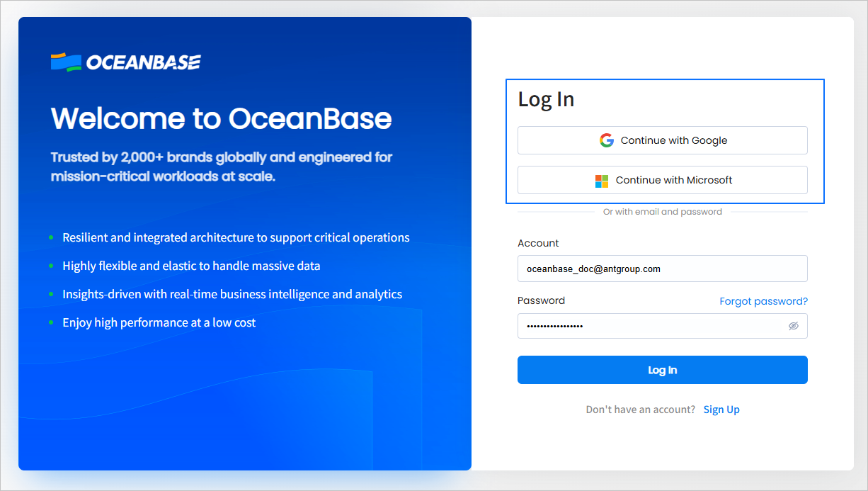Click the Google "G" logo icon
868x491 pixels.
pos(606,140)
